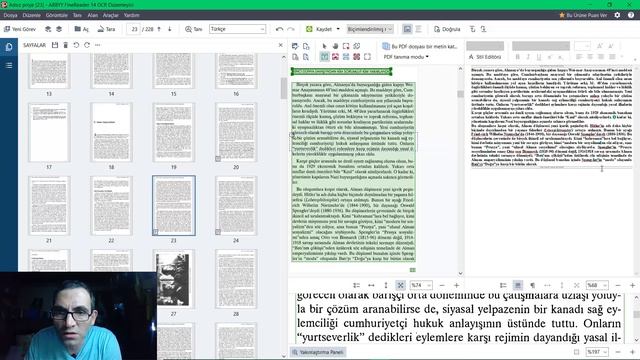Toggle the Yakınlaştırma Paneli button

pyautogui.click(x=318, y=352)
